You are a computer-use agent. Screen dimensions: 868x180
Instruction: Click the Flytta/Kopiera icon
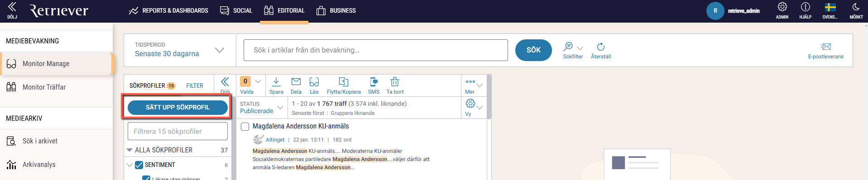(344, 82)
